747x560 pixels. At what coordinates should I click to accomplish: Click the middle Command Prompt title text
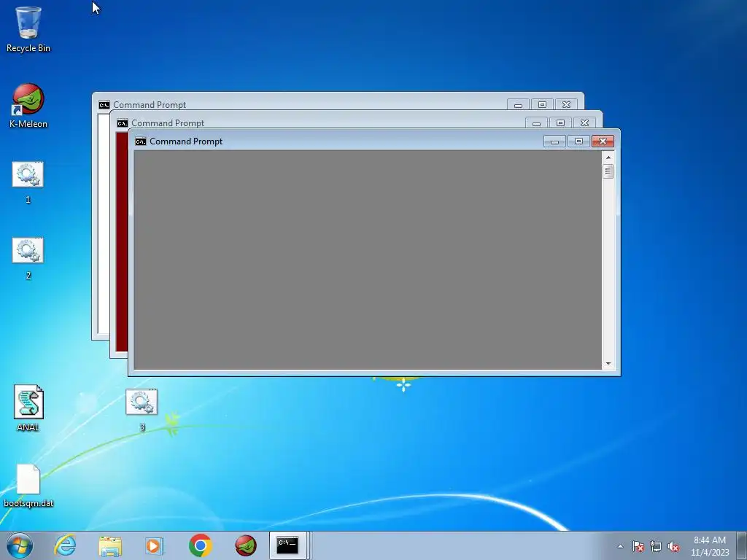pos(168,123)
